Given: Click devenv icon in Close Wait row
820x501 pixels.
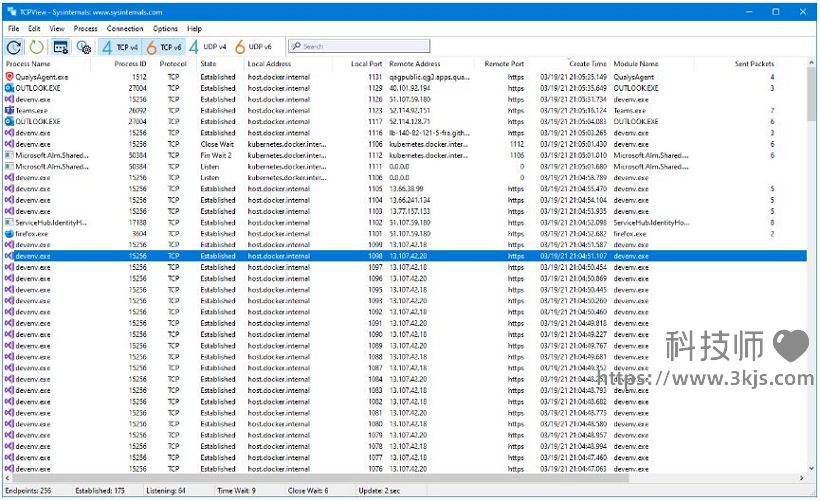Looking at the screenshot, I should [9, 144].
